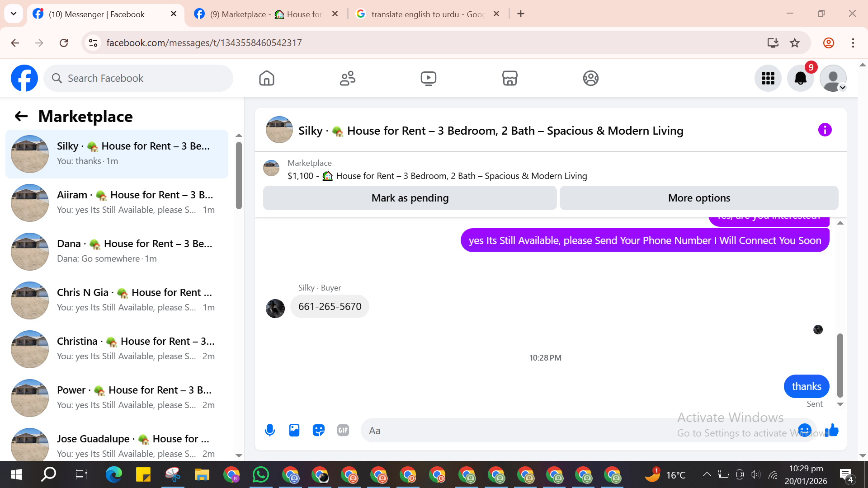This screenshot has width=868, height=488.
Task: Expand the Chrome tab search dropdown
Action: (14, 14)
